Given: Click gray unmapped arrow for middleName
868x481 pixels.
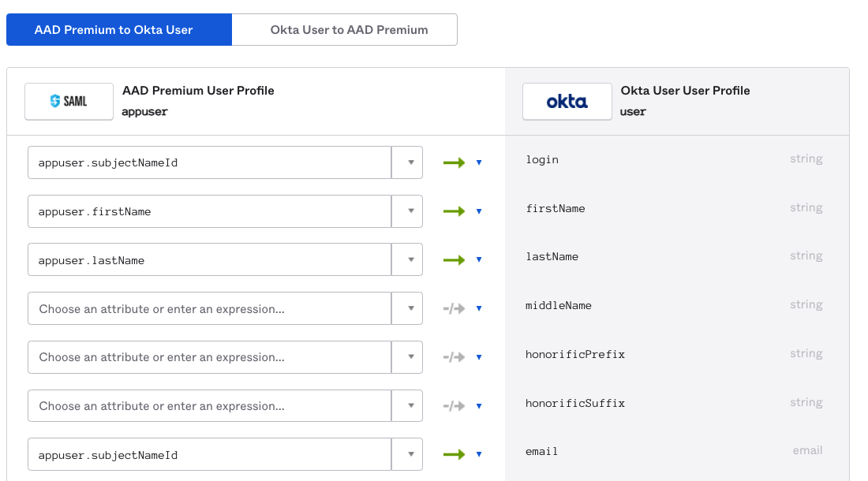Looking at the screenshot, I should click(454, 309).
